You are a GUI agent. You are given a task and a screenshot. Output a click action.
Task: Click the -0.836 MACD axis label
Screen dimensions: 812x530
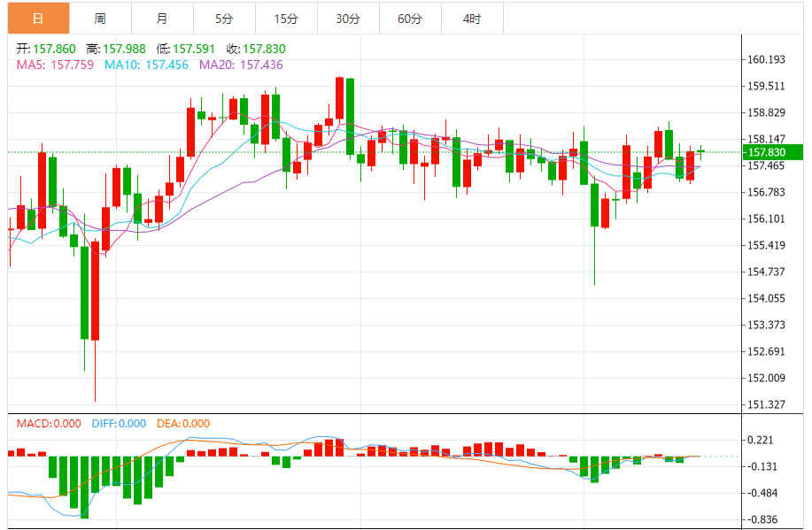click(x=761, y=519)
